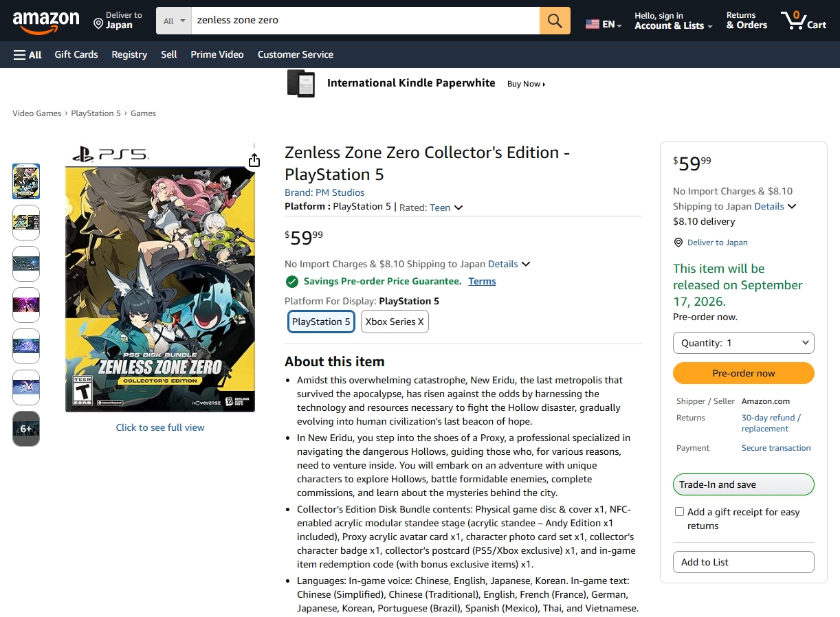Open Prime Video in navigation bar
This screenshot has width=840, height=617.
[x=217, y=54]
